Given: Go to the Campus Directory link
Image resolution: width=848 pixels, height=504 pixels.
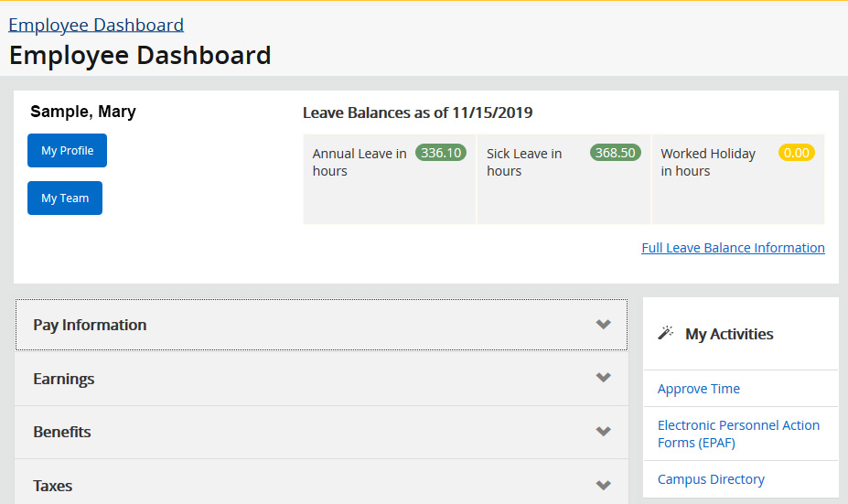Looking at the screenshot, I should pos(710,479).
